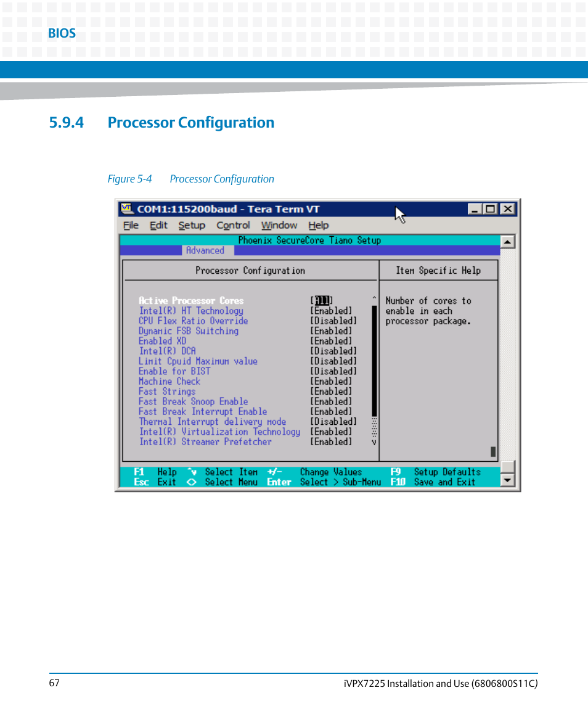This screenshot has width=588, height=706.
Task: Click the F1 Help key hint
Action: [x=155, y=472]
